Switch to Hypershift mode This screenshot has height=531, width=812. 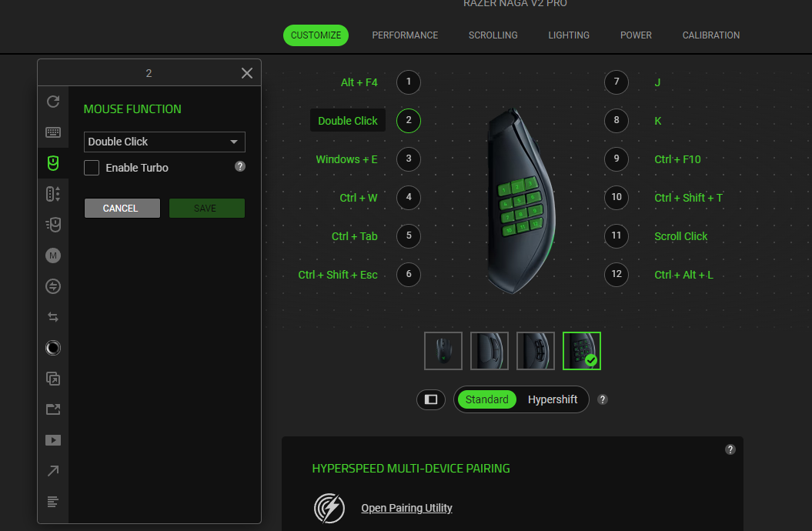pyautogui.click(x=553, y=399)
